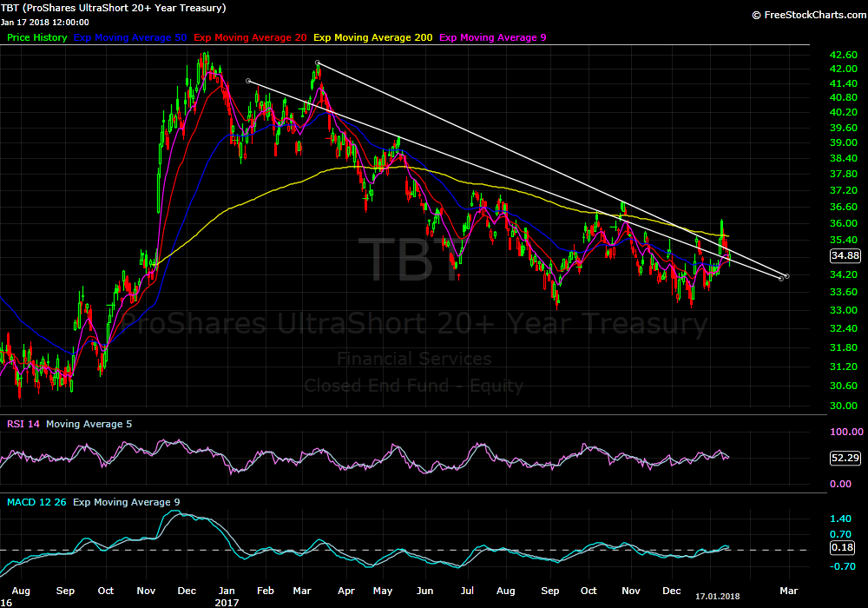Click the 30.00 price axis label
The height and width of the screenshot is (608, 868).
pos(844,406)
